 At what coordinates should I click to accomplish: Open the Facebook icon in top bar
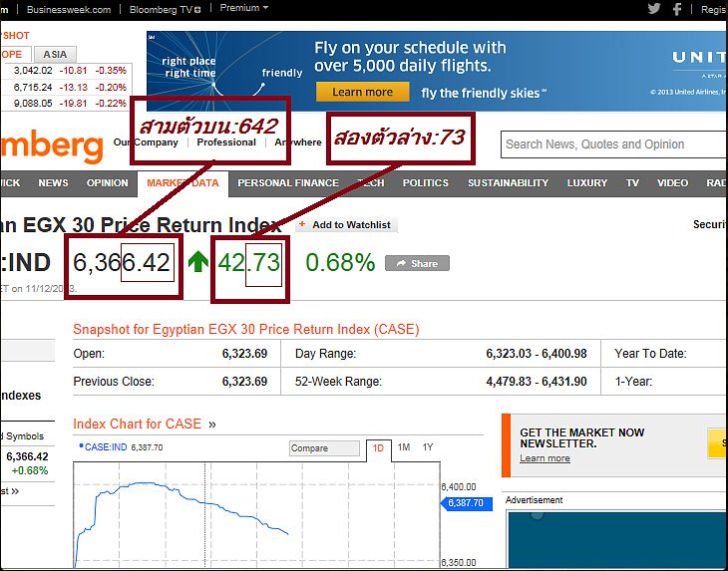pyautogui.click(x=677, y=9)
